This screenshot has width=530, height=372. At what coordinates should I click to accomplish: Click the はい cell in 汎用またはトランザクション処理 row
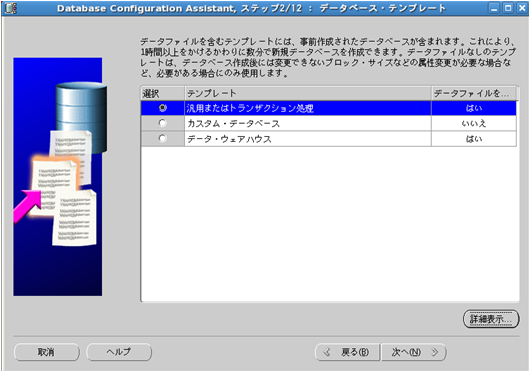point(474,108)
